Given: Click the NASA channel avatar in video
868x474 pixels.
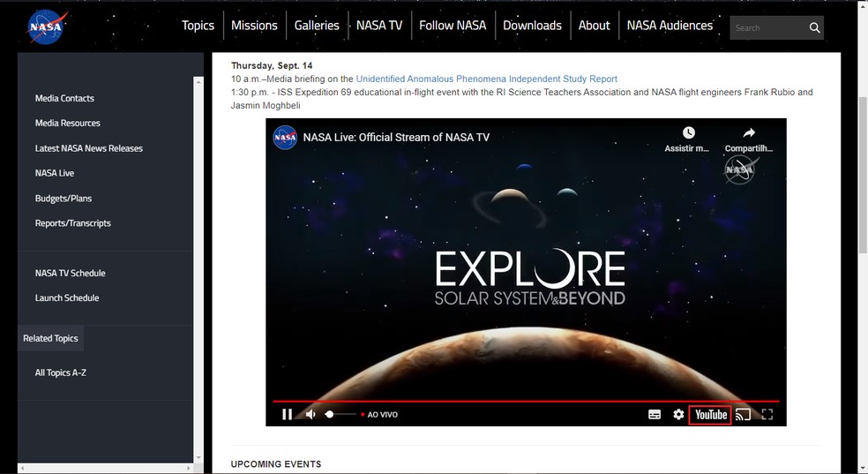Looking at the screenshot, I should pyautogui.click(x=285, y=138).
